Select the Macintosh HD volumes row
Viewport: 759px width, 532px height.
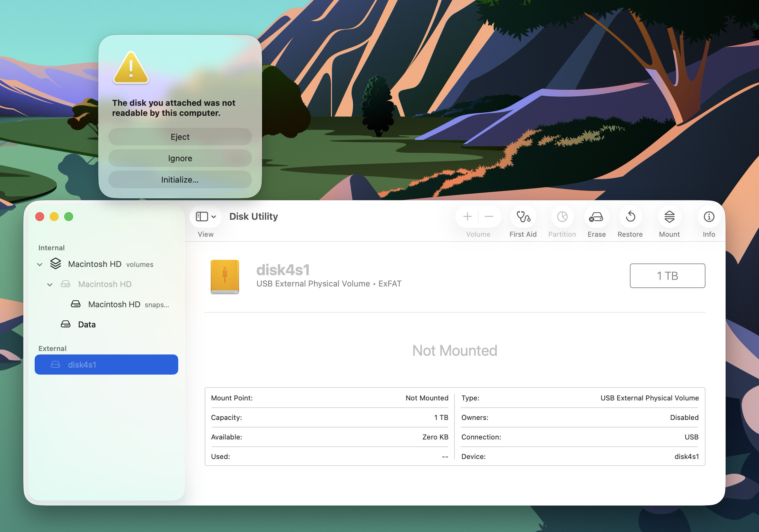(x=106, y=264)
